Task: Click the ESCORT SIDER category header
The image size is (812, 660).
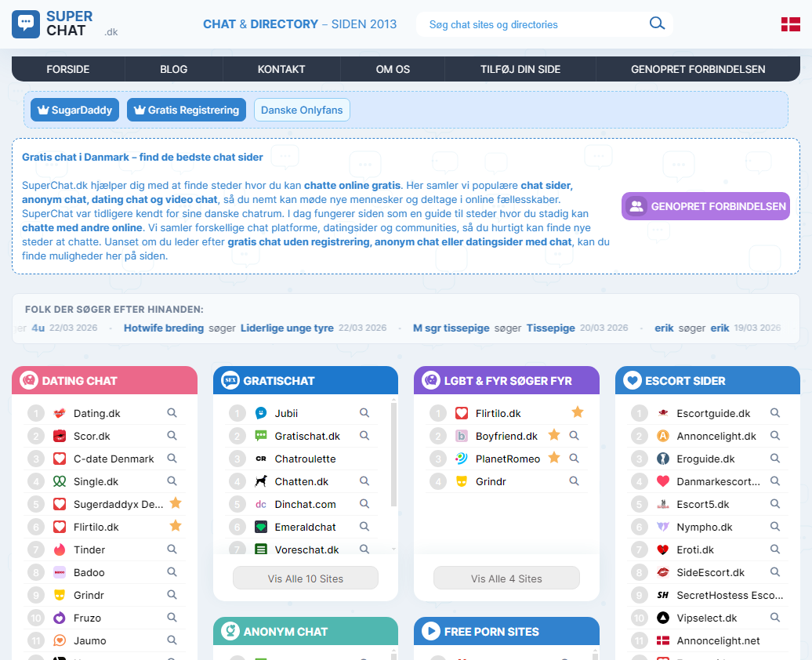Action: 708,380
